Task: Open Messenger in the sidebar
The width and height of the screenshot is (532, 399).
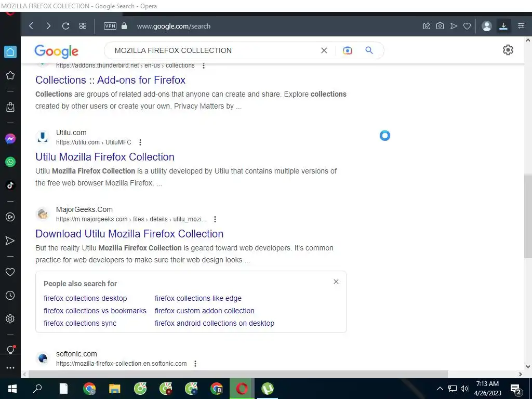Action: click(10, 139)
